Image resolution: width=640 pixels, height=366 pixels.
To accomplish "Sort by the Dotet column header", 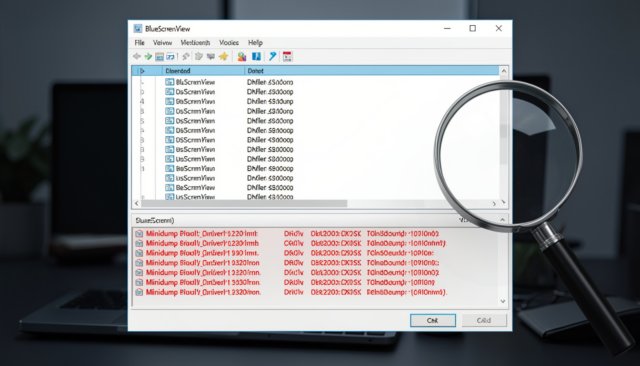I will pyautogui.click(x=371, y=71).
